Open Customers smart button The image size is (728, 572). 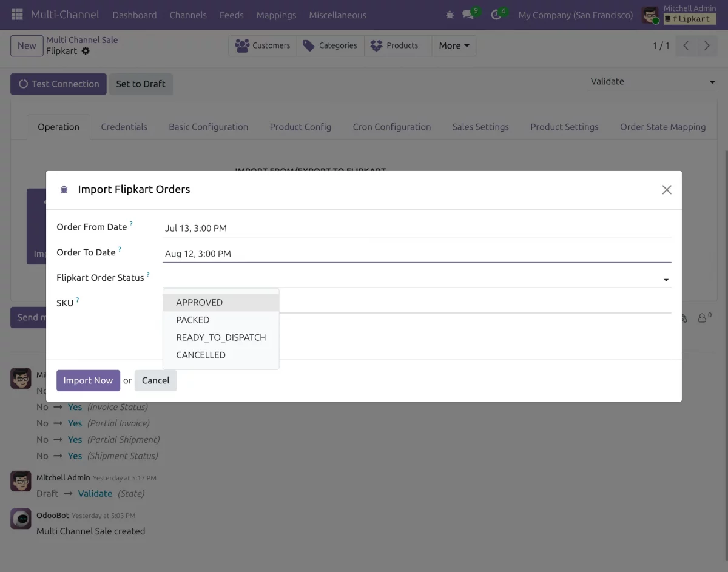tap(263, 45)
